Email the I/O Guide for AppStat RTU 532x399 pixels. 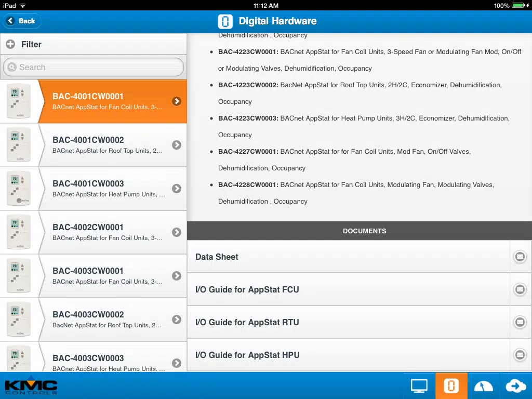tap(520, 322)
